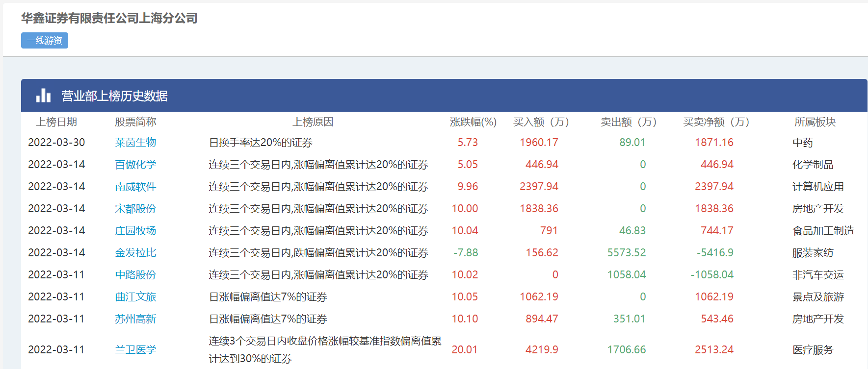Click the change value 10.10

click(465, 319)
